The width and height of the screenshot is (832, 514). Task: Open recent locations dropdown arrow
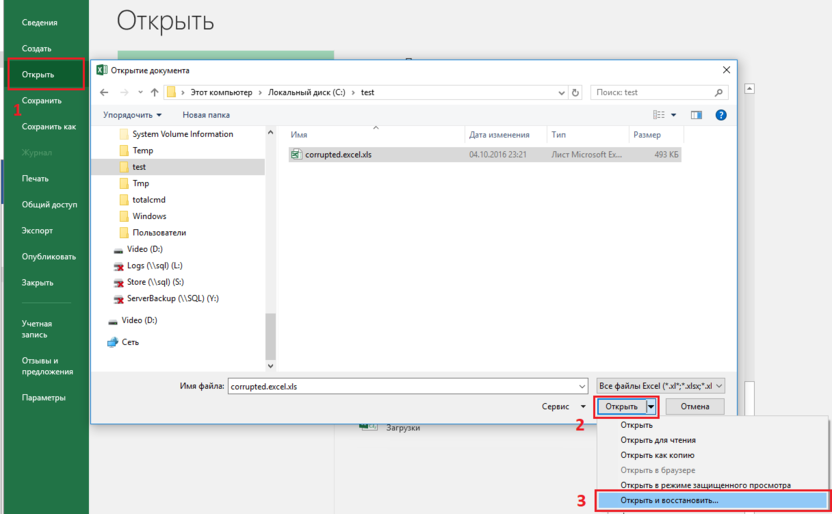(x=140, y=92)
